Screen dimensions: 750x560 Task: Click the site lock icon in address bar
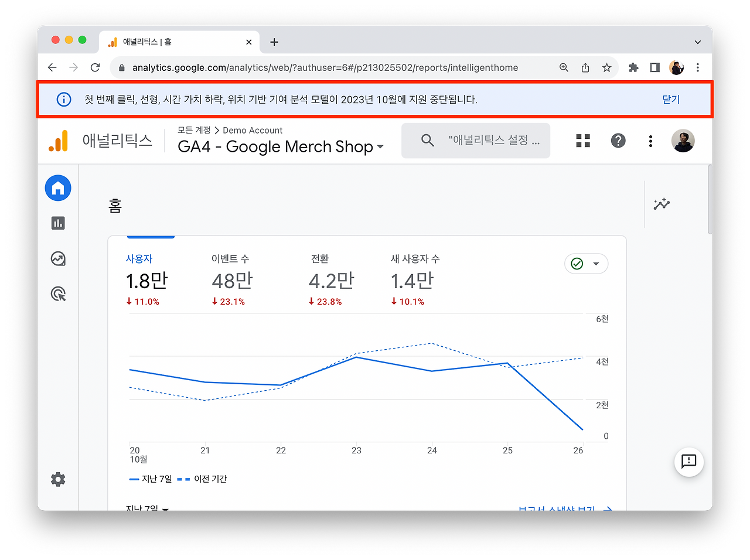[122, 68]
